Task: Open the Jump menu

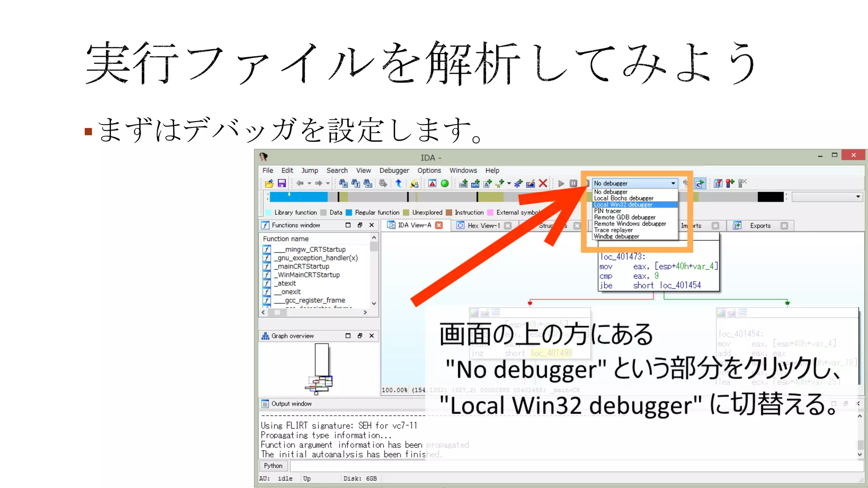Action: click(310, 170)
